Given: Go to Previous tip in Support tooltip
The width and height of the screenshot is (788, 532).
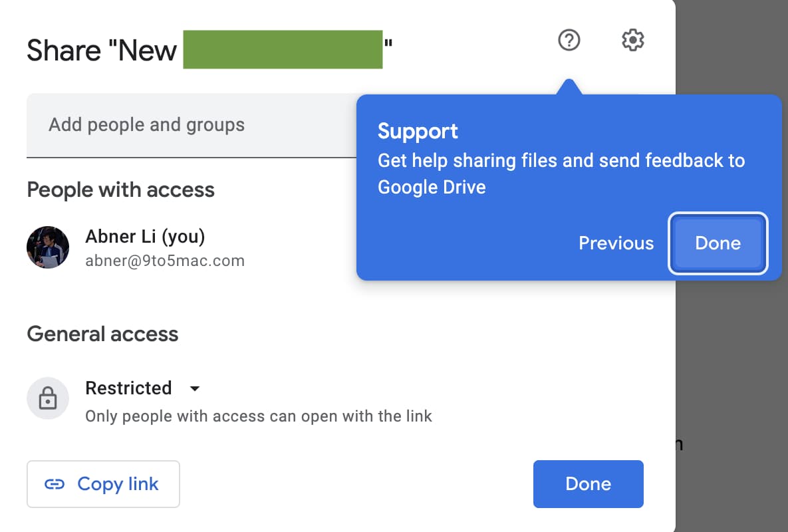Looking at the screenshot, I should pos(616,243).
